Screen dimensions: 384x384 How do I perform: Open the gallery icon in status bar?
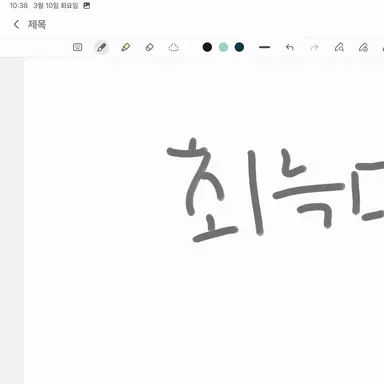pos(87,6)
